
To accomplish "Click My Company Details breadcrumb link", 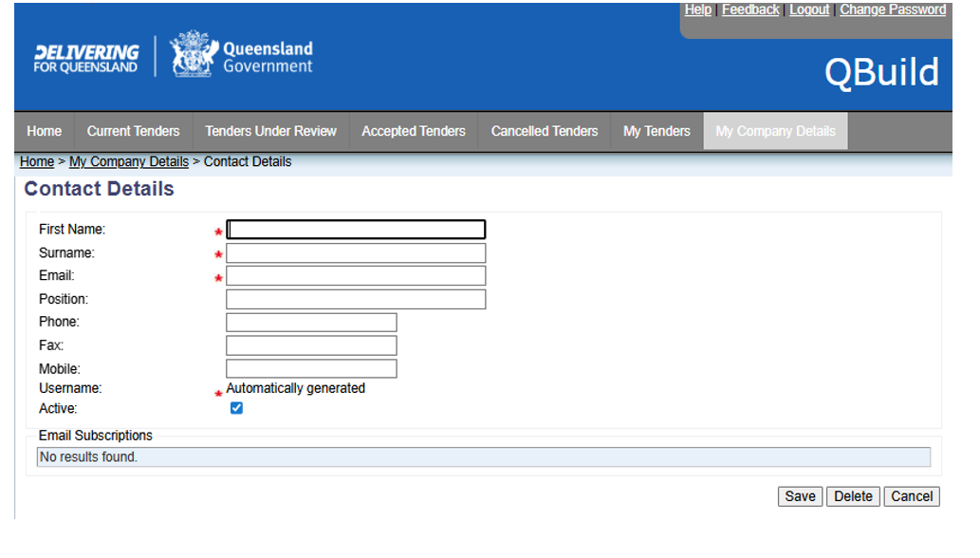I will click(129, 161).
